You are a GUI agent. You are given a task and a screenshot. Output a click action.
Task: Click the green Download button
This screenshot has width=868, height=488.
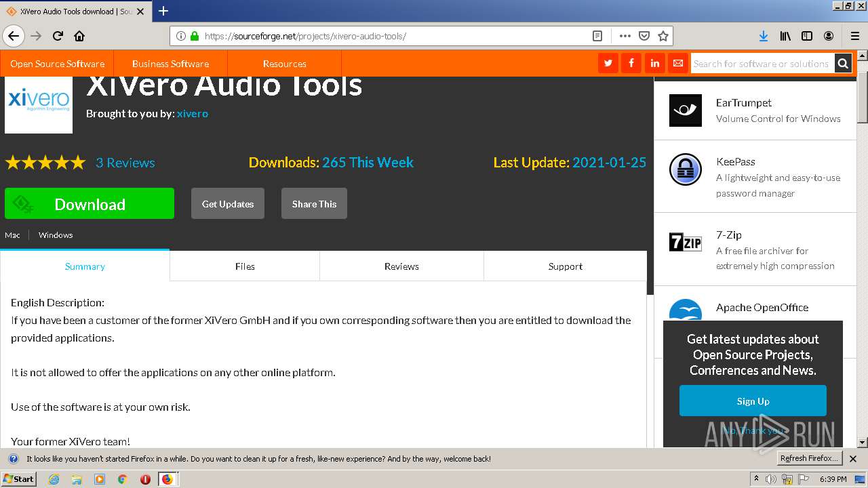[90, 203]
